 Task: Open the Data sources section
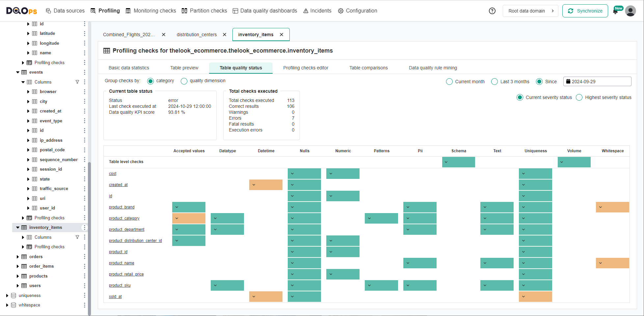65,11
